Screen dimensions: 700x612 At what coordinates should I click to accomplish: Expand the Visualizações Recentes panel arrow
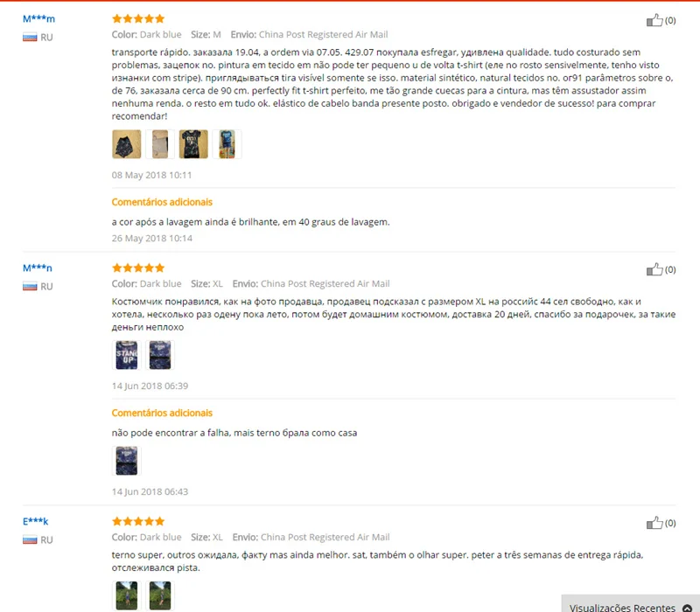(687, 608)
